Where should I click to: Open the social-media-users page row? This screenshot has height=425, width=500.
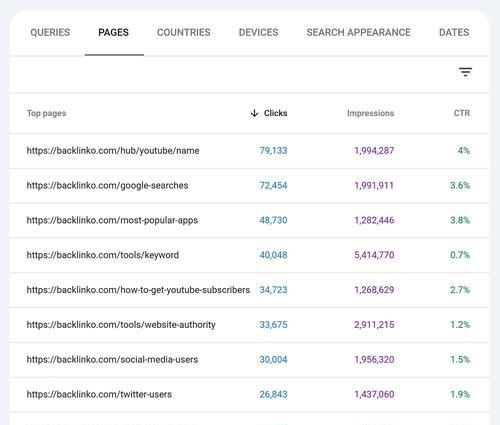pyautogui.click(x=250, y=360)
